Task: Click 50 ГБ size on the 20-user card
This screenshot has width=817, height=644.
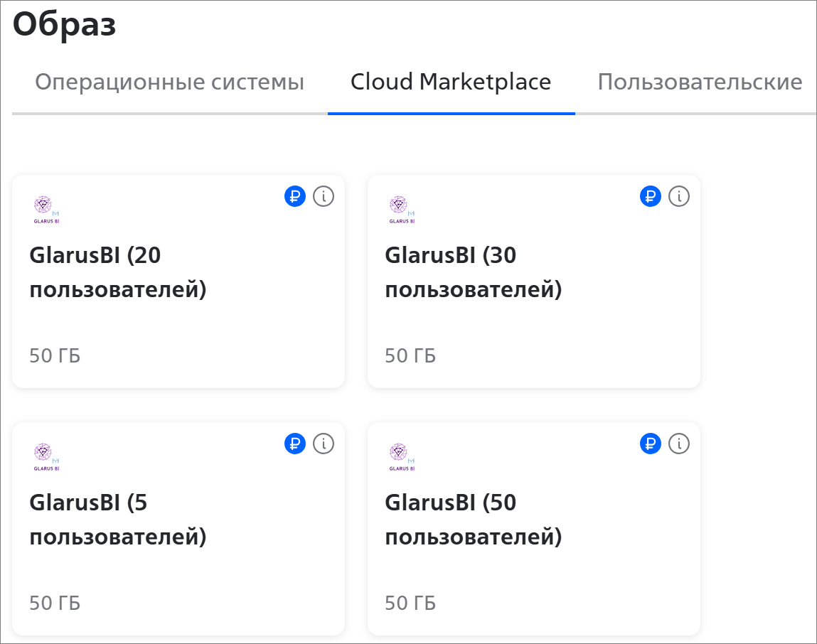Action: (55, 356)
